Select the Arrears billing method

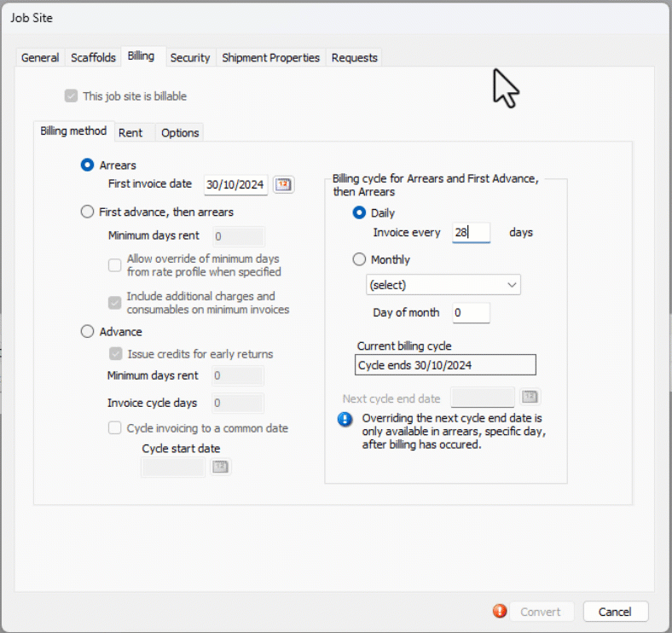87,166
